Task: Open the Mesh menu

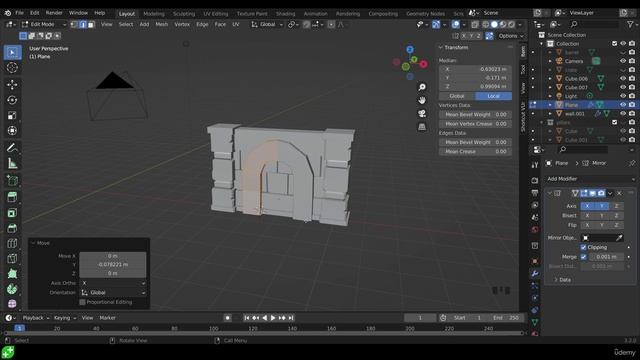Action: click(162, 24)
